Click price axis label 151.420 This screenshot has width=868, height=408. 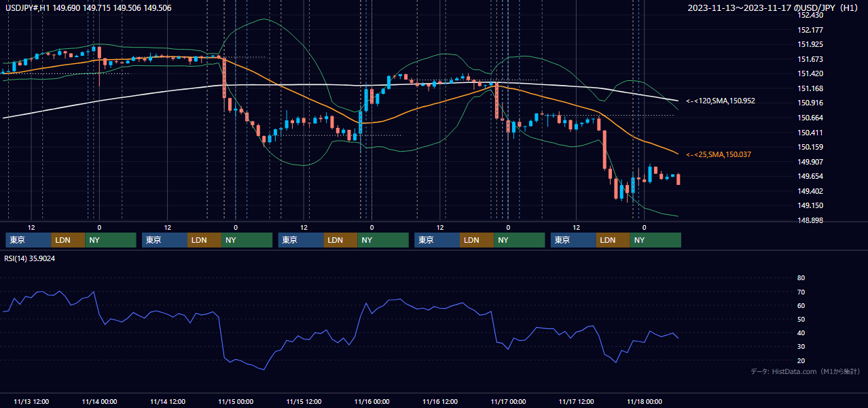click(810, 73)
